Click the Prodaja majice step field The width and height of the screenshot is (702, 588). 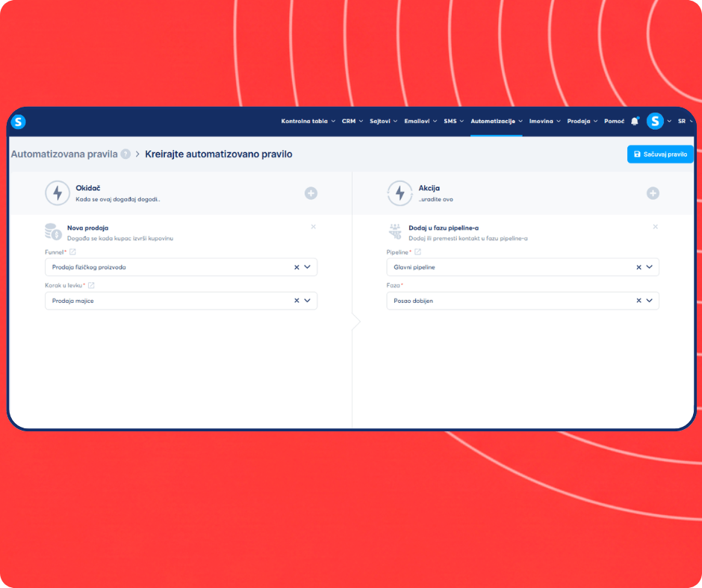tap(181, 301)
